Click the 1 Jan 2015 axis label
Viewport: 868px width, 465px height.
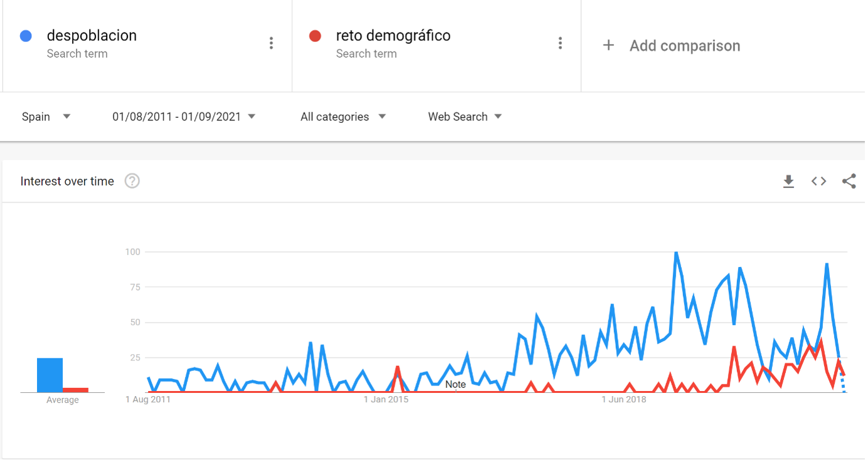coord(386,399)
